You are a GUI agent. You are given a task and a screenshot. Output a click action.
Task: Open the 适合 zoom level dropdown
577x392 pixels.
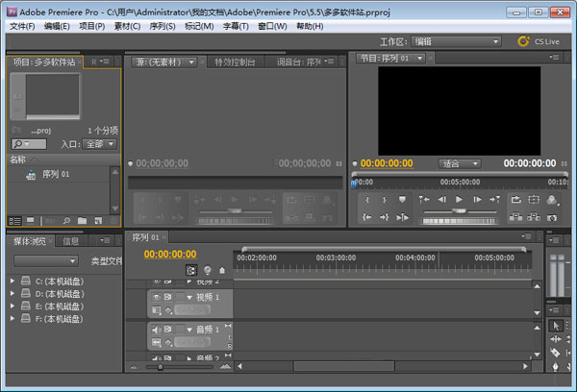(x=462, y=163)
